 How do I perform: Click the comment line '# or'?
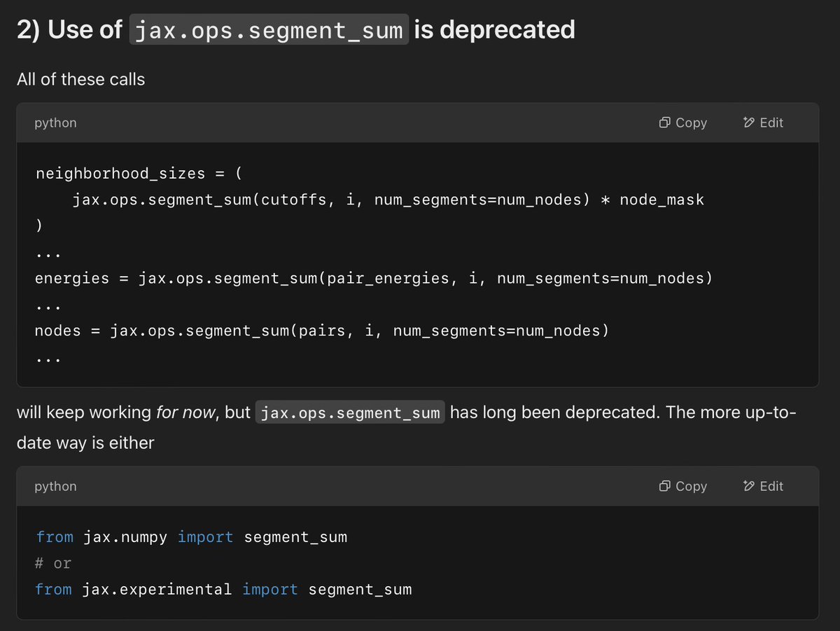[53, 563]
